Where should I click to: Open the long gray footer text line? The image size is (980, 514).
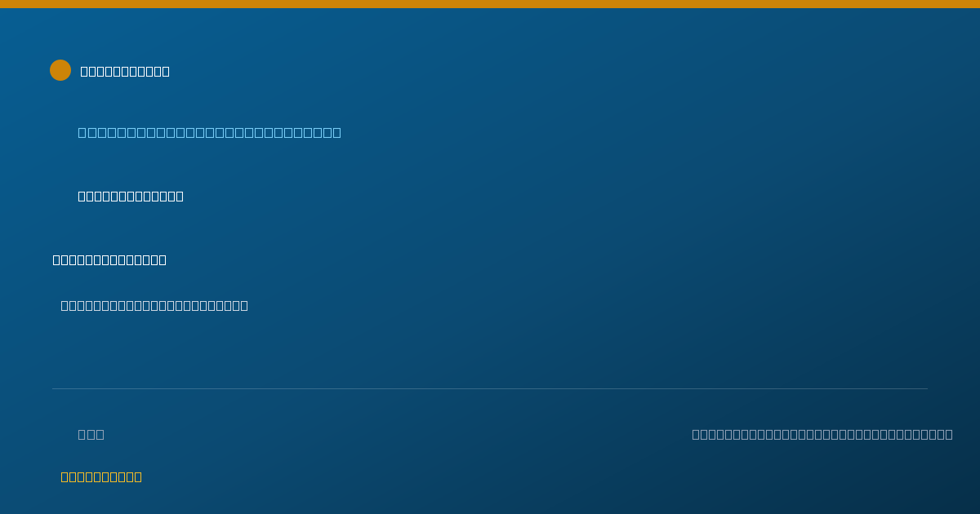822,434
